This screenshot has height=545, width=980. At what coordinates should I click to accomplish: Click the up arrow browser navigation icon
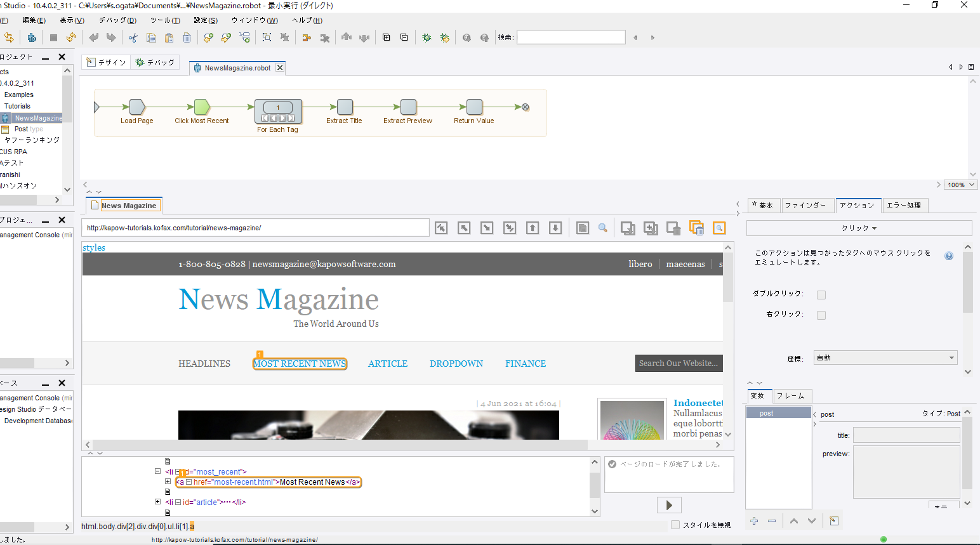533,228
